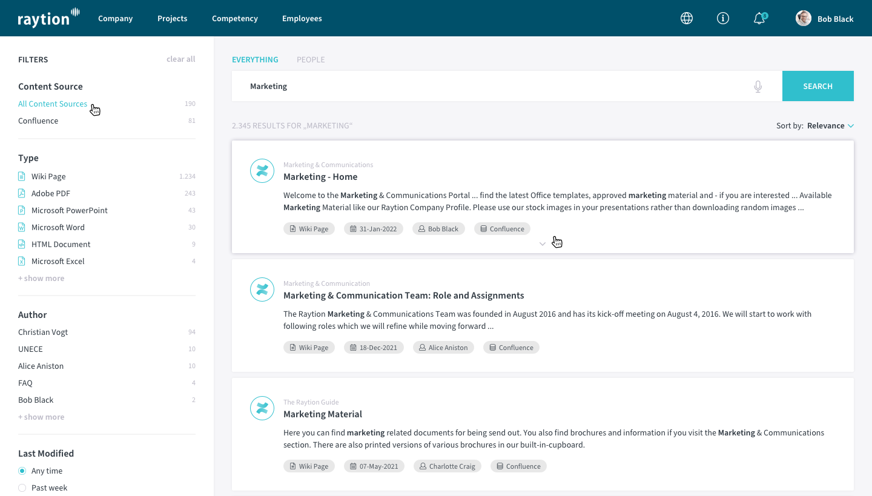Screen dimensions: 872x496
Task: Show more Type filter options
Action: click(41, 278)
